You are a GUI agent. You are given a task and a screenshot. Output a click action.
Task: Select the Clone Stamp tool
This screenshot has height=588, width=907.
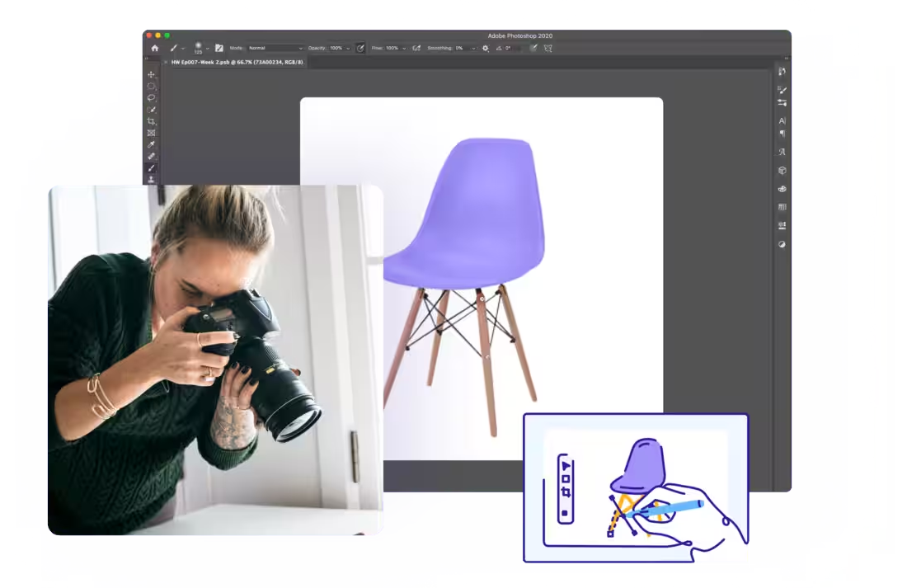pyautogui.click(x=151, y=179)
